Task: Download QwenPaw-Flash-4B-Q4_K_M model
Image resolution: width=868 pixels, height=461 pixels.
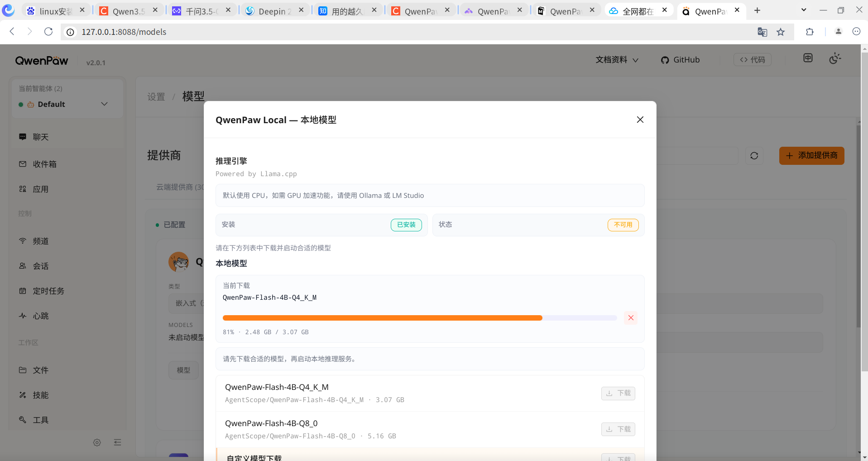Action: (x=618, y=393)
